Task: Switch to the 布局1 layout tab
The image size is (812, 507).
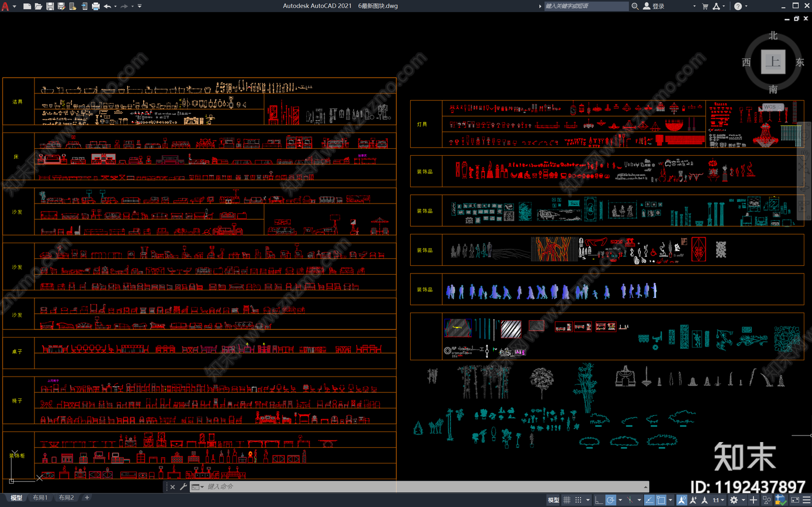Action: [x=40, y=498]
